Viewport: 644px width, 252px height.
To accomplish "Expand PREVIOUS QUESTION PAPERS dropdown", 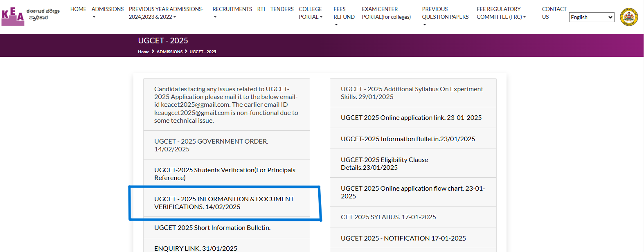I will coord(445,16).
